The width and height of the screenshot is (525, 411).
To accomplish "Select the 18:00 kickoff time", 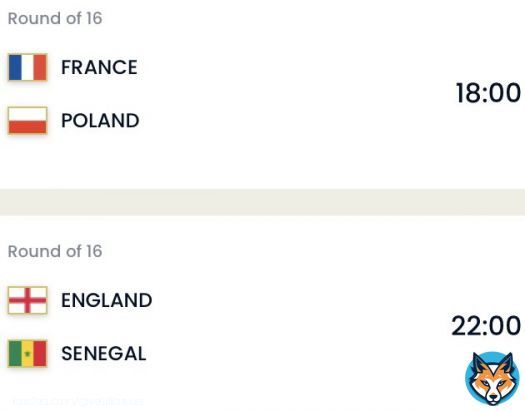I will 488,93.
